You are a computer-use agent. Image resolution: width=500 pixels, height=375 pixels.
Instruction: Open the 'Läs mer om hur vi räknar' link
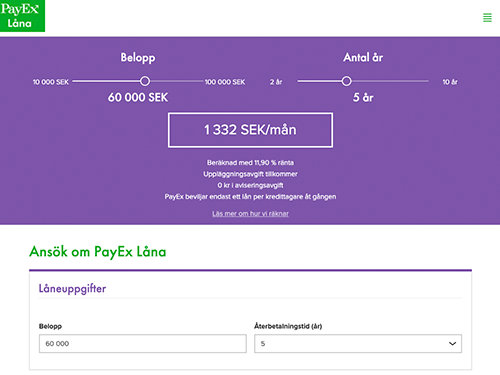point(250,213)
